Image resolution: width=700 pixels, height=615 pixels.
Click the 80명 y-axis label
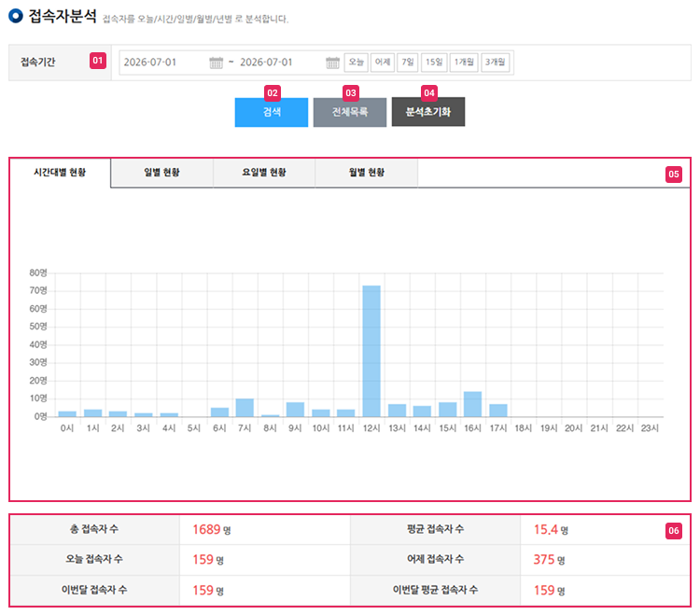point(38,273)
